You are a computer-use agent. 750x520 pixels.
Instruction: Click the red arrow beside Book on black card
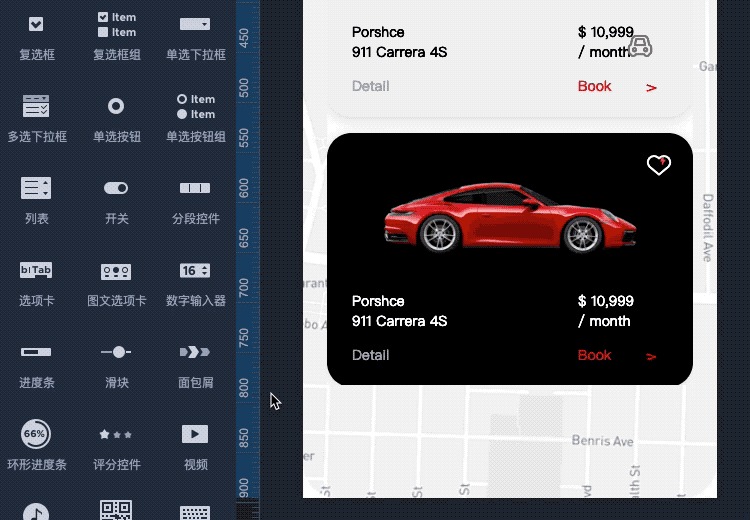pyautogui.click(x=651, y=356)
